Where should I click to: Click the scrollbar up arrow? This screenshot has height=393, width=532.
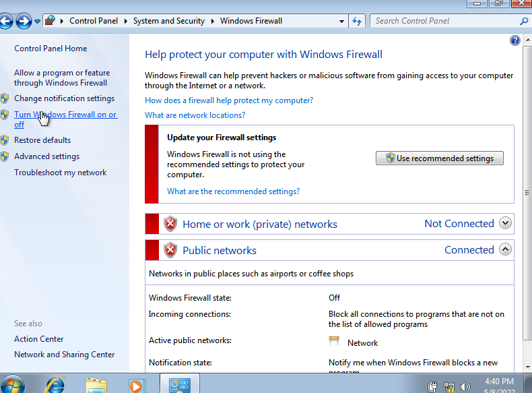tap(527, 40)
